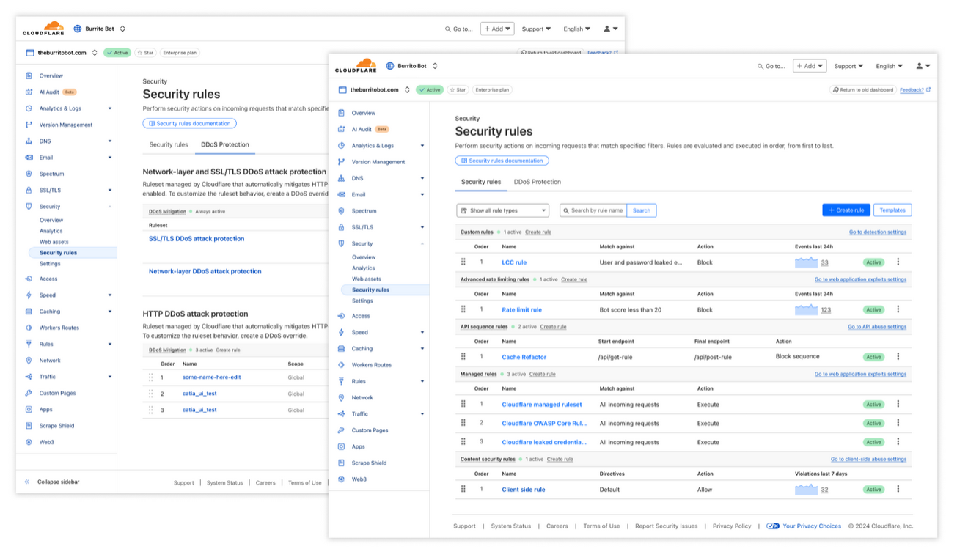Image resolution: width=968 pixels, height=560 pixels.
Task: Select Security rules tab in back window
Action: tap(169, 144)
